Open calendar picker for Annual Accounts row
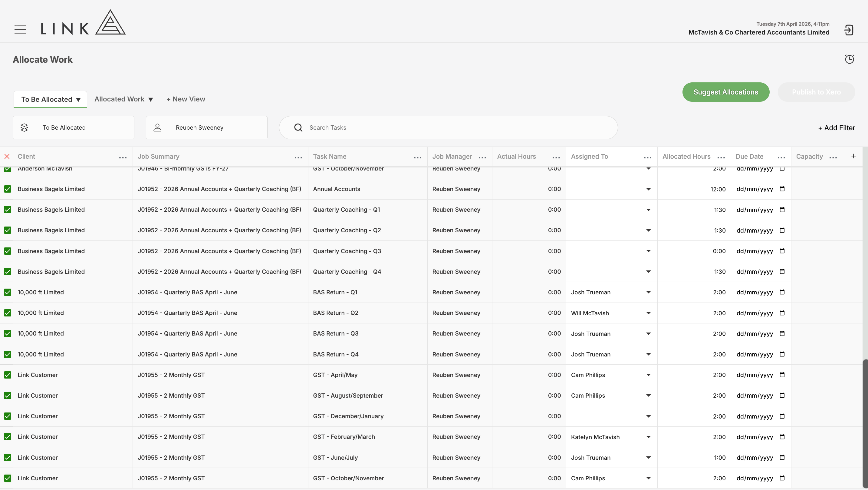 (782, 189)
